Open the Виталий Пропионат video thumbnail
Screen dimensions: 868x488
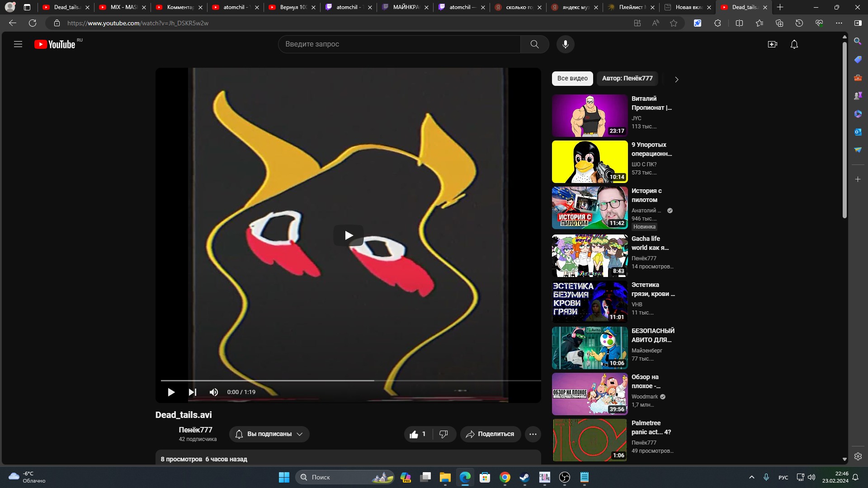tap(590, 116)
